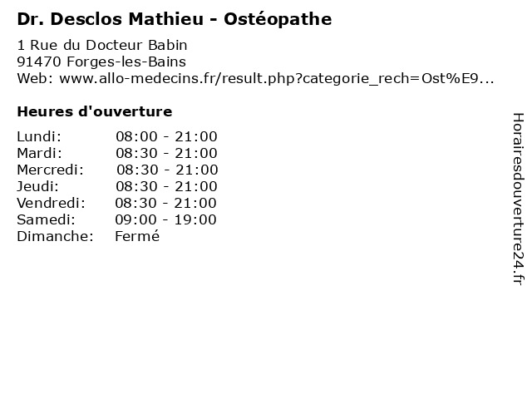Select the Dimanche day label
Viewport: 532px width, 399px height.
click(56, 236)
